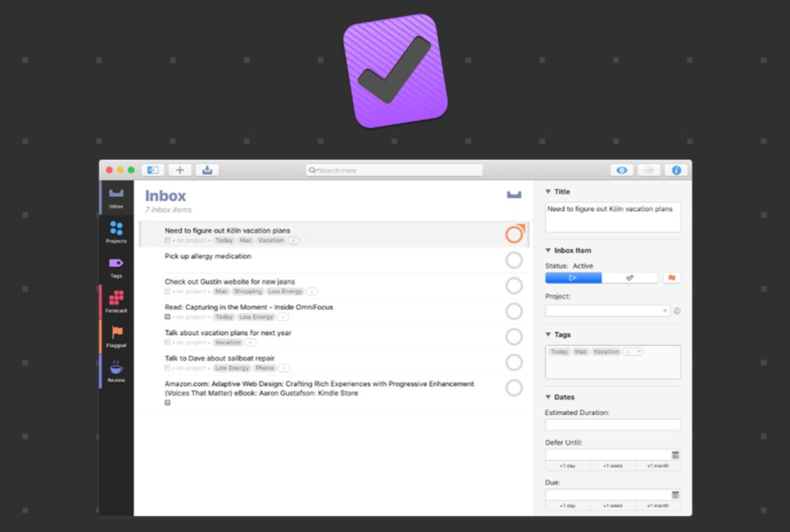Open the Forecast perspective
The width and height of the screenshot is (790, 532).
tap(116, 302)
